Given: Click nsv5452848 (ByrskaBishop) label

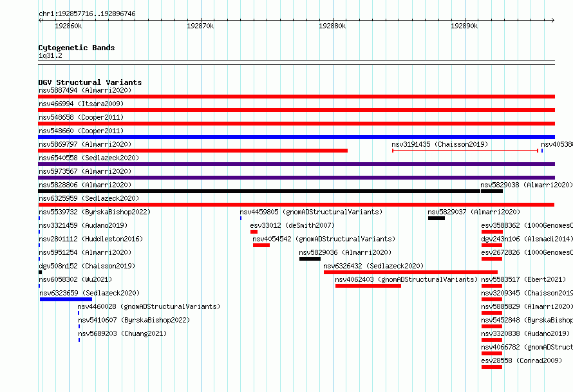Looking at the screenshot, I should (x=527, y=320).
